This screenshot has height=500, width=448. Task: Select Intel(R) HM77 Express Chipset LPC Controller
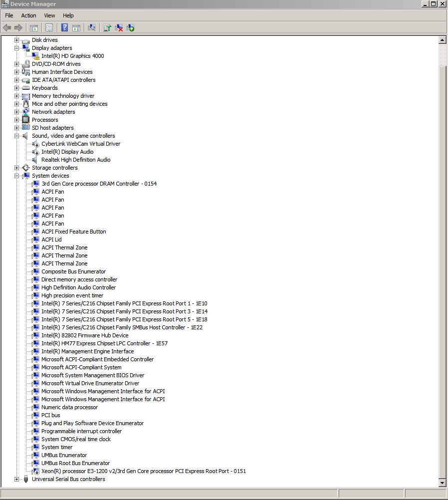click(105, 343)
